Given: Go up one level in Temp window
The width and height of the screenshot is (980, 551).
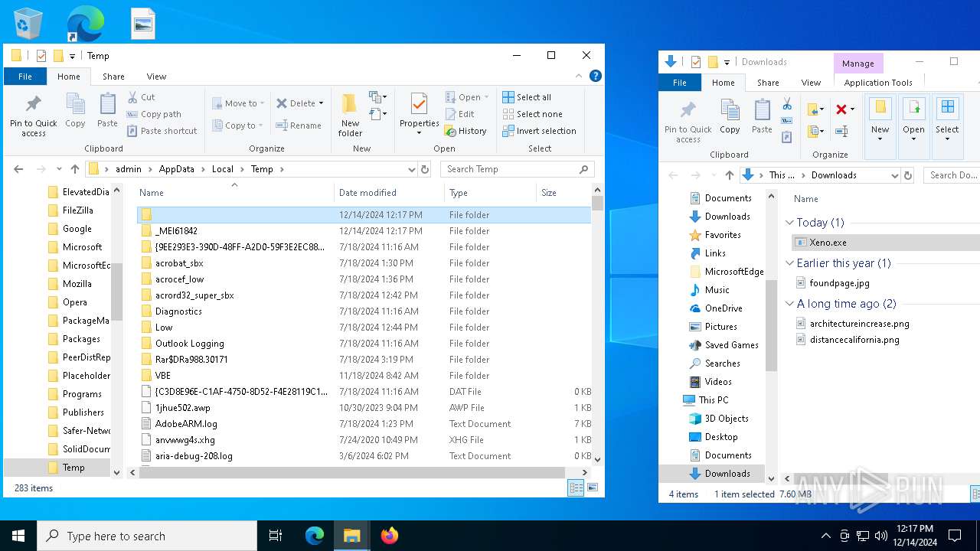Looking at the screenshot, I should [x=74, y=169].
